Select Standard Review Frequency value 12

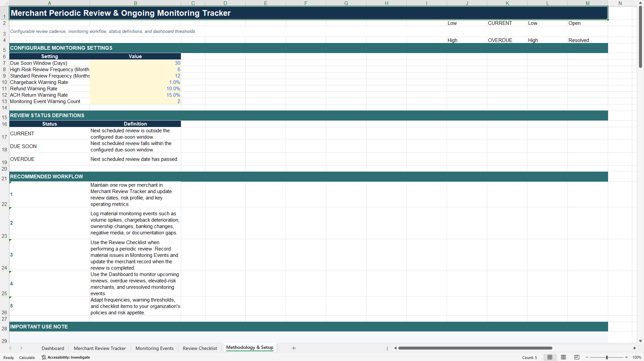(x=135, y=76)
